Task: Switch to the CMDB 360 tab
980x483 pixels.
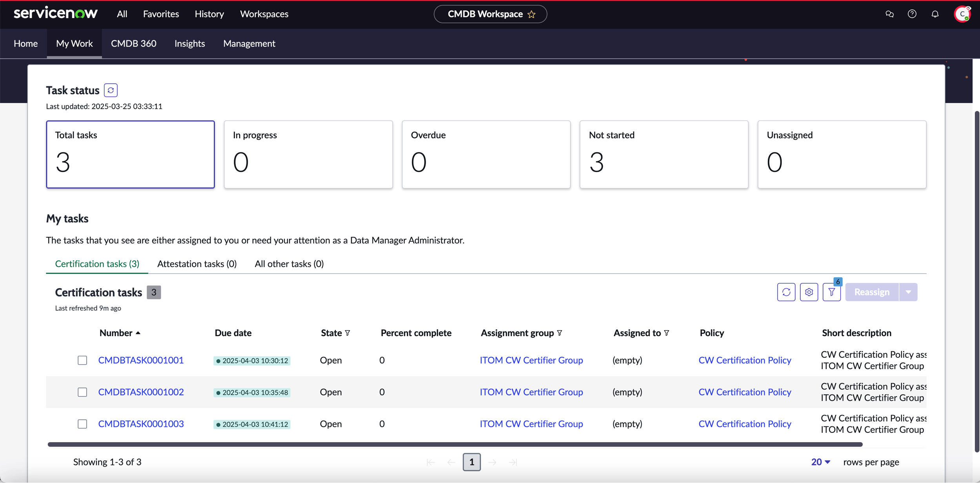Action: pos(134,44)
